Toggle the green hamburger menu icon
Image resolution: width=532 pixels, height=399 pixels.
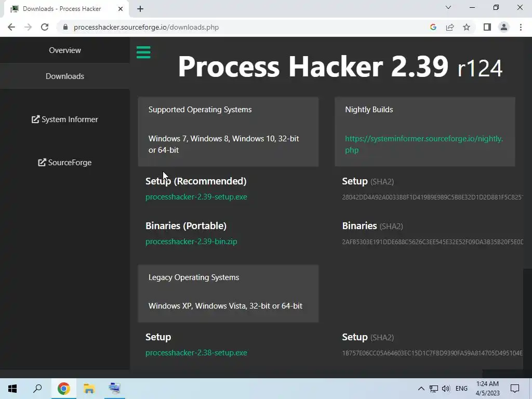pos(143,52)
